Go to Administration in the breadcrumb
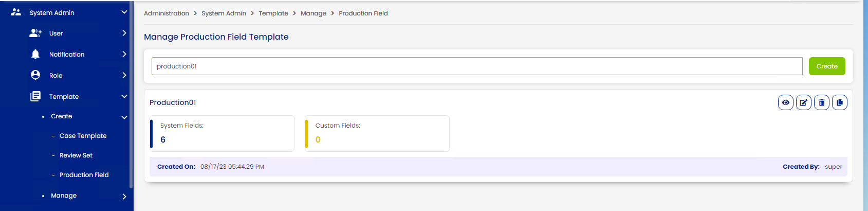Screen dimensions: 868x211 coord(167,13)
